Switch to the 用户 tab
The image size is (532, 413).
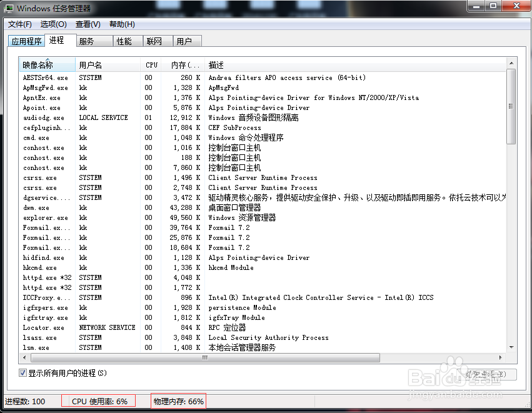188,41
